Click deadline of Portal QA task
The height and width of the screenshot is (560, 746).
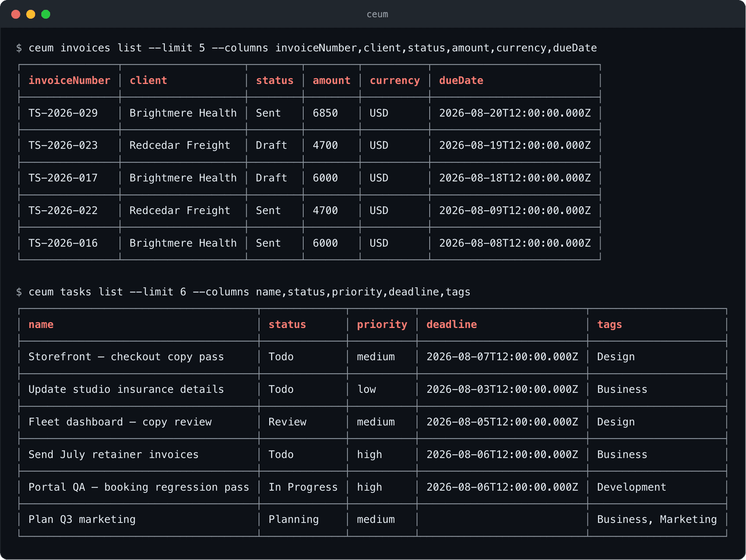click(x=502, y=487)
